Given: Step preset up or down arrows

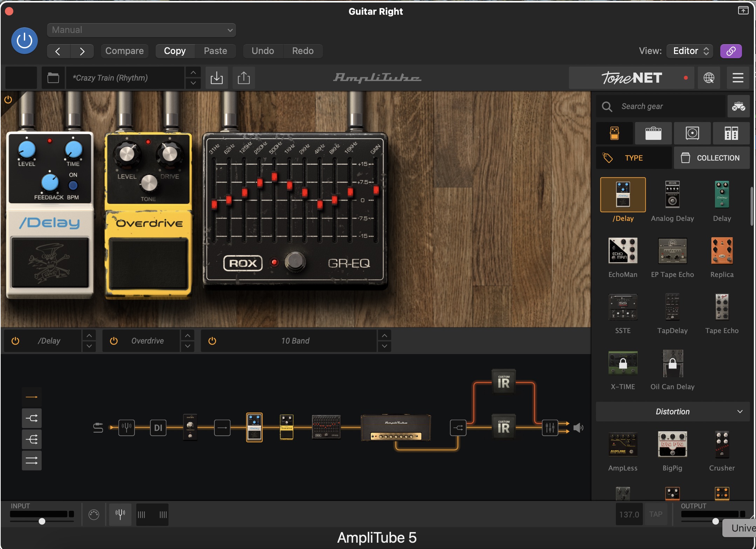Looking at the screenshot, I should 193,77.
